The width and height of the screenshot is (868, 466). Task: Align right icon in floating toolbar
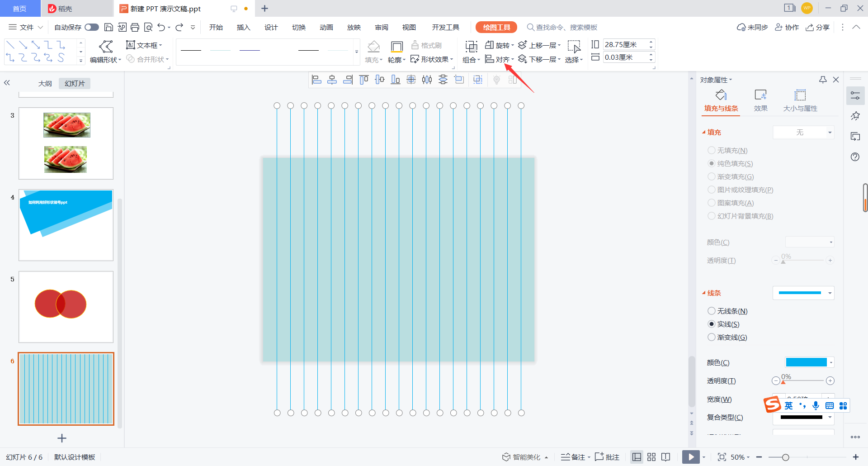tap(348, 80)
